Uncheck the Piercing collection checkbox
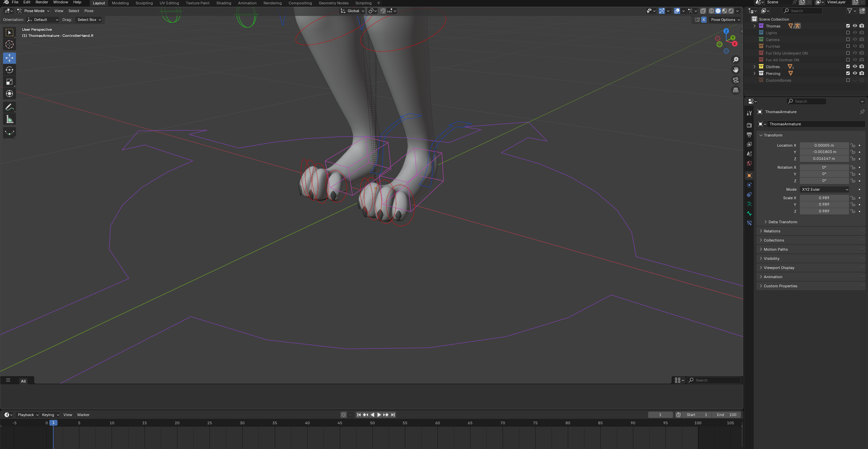This screenshot has height=449, width=868. coord(848,74)
